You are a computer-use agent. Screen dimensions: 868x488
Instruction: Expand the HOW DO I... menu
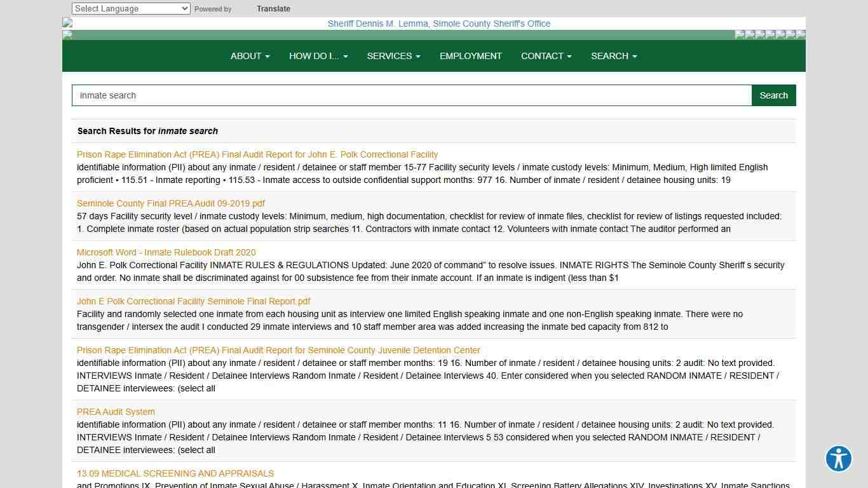[x=318, y=56]
